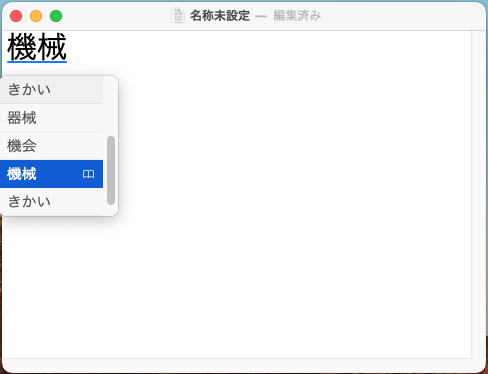Image resolution: width=488 pixels, height=374 pixels.
Task: Click the underlined 機械 text in the document
Action: point(37,47)
